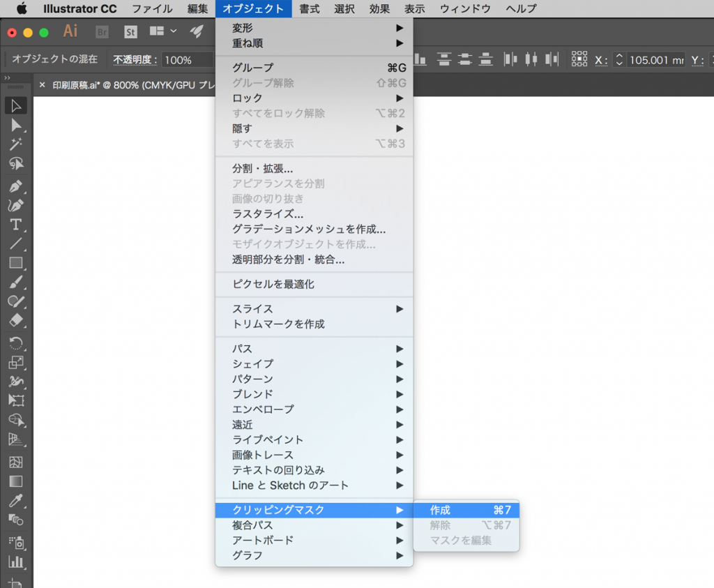Choose the Free Transform tool

[x=16, y=400]
